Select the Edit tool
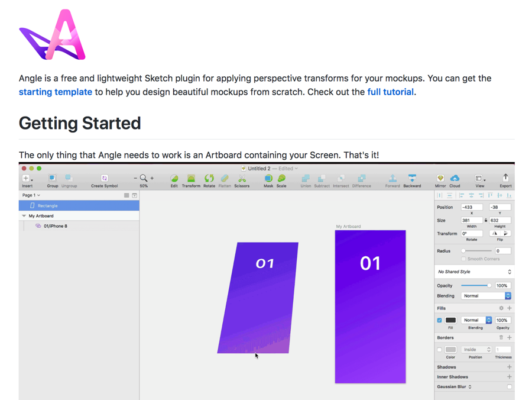This screenshot has height=400, width=532. 174,178
